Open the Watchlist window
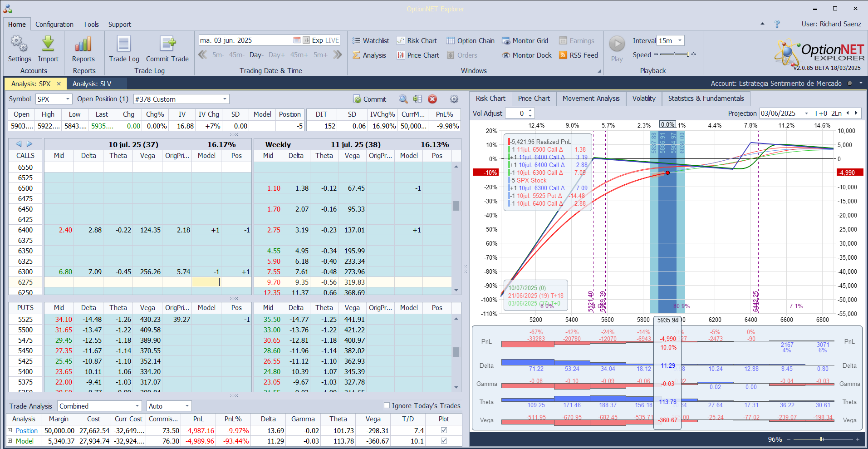 point(371,40)
